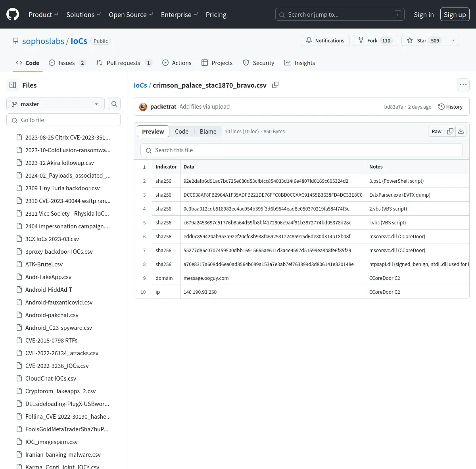Click the GitHub logo icon

tap(13, 15)
